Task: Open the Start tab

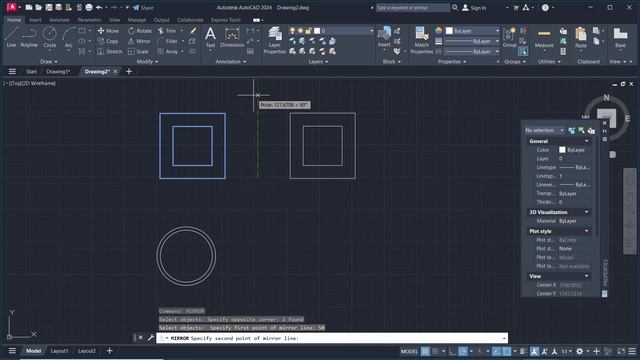Action: click(31, 71)
